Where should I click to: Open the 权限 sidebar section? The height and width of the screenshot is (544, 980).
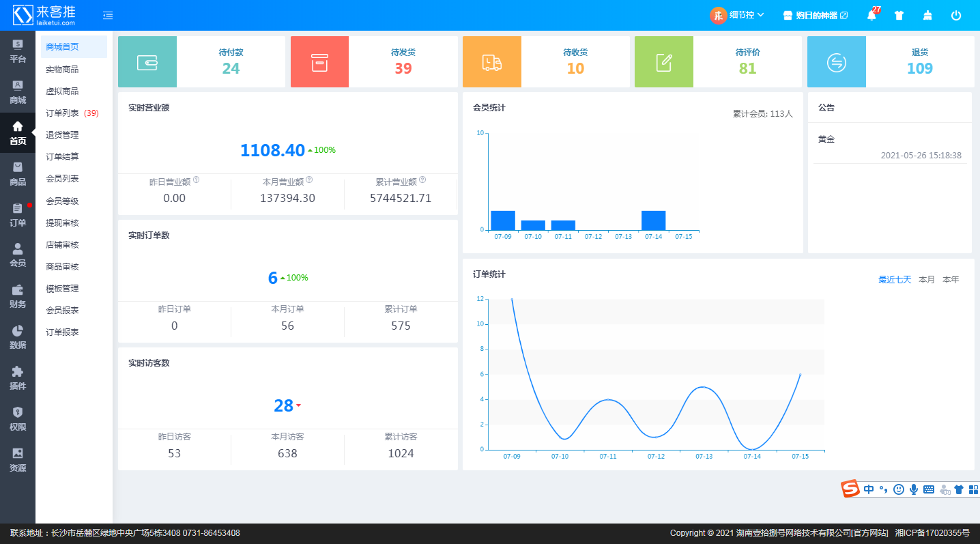point(18,419)
